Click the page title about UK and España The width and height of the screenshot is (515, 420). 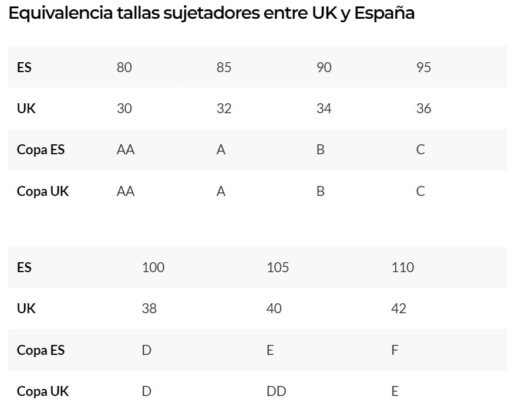click(x=211, y=13)
